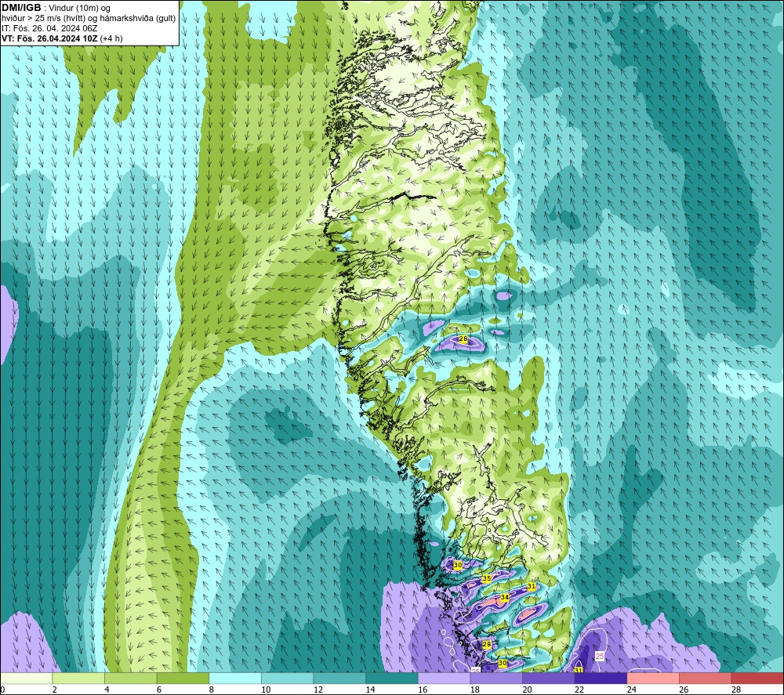This screenshot has height=695, width=784.
Task: Select the turquoise 10–12 m/s legend swatch
Action: pos(287,678)
